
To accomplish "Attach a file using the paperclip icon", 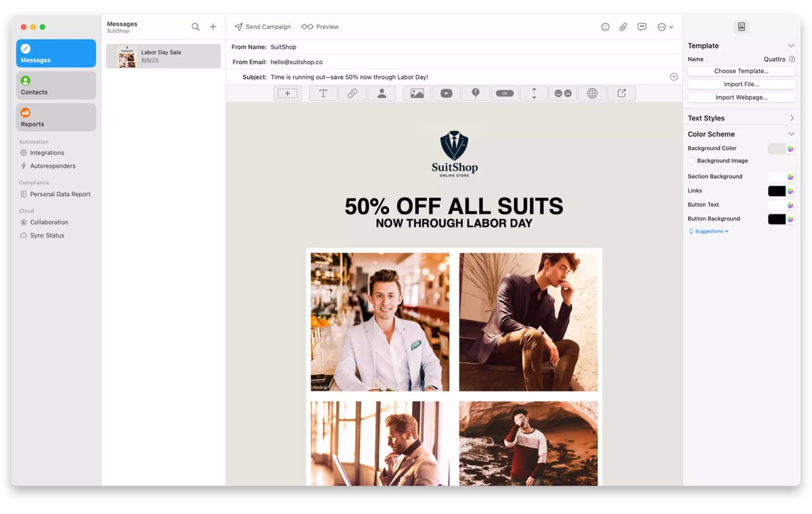I will 623,26.
